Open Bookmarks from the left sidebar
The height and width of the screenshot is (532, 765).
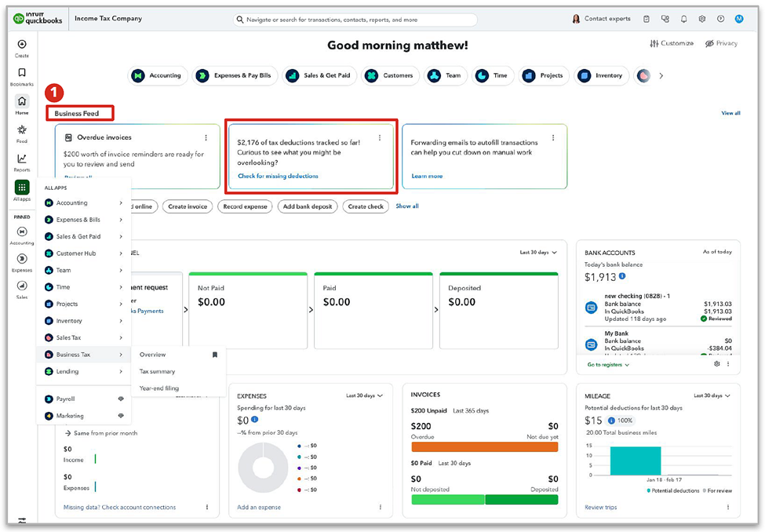[x=22, y=73]
